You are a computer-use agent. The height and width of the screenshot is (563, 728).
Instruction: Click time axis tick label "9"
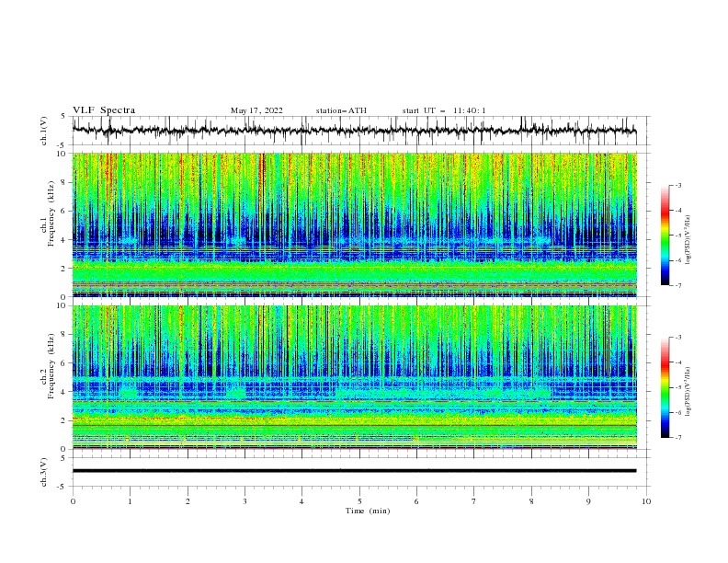(588, 501)
